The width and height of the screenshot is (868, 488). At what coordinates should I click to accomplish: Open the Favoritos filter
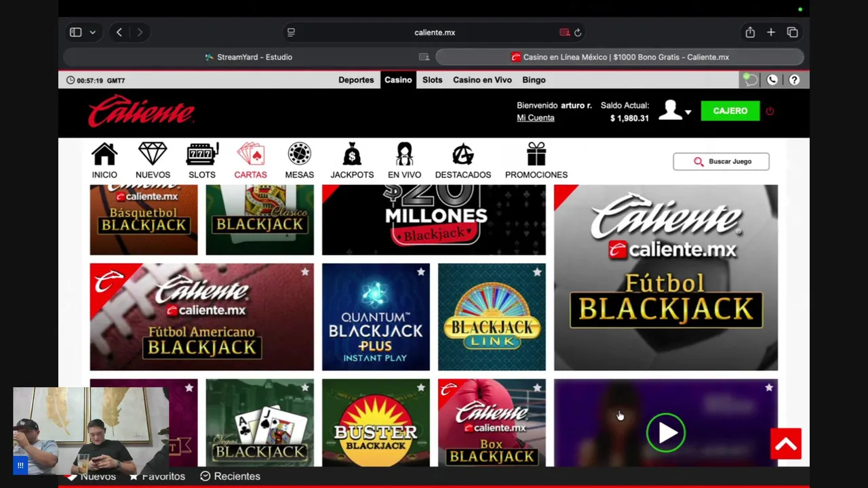pos(157,476)
